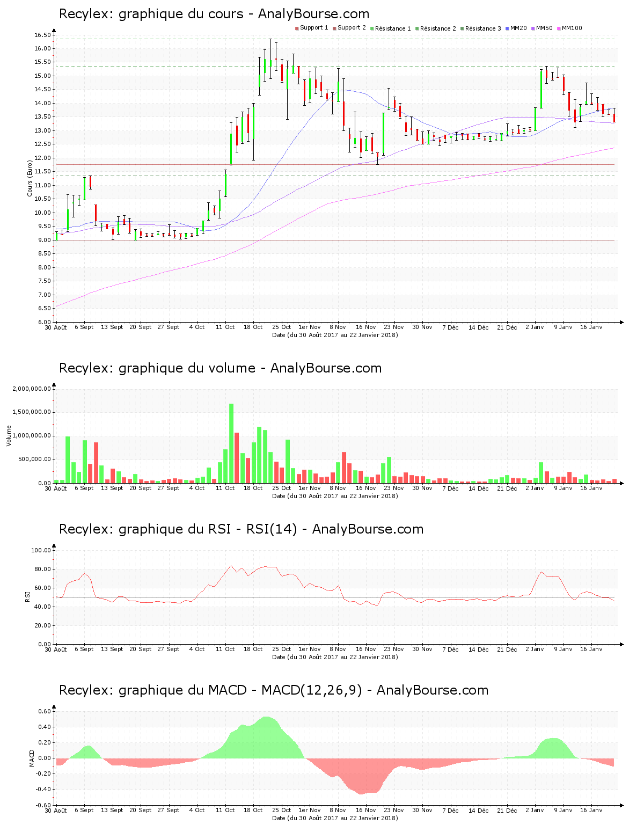The width and height of the screenshot is (644, 832).
Task: Click the date range caption under the price chart
Action: tap(335, 335)
